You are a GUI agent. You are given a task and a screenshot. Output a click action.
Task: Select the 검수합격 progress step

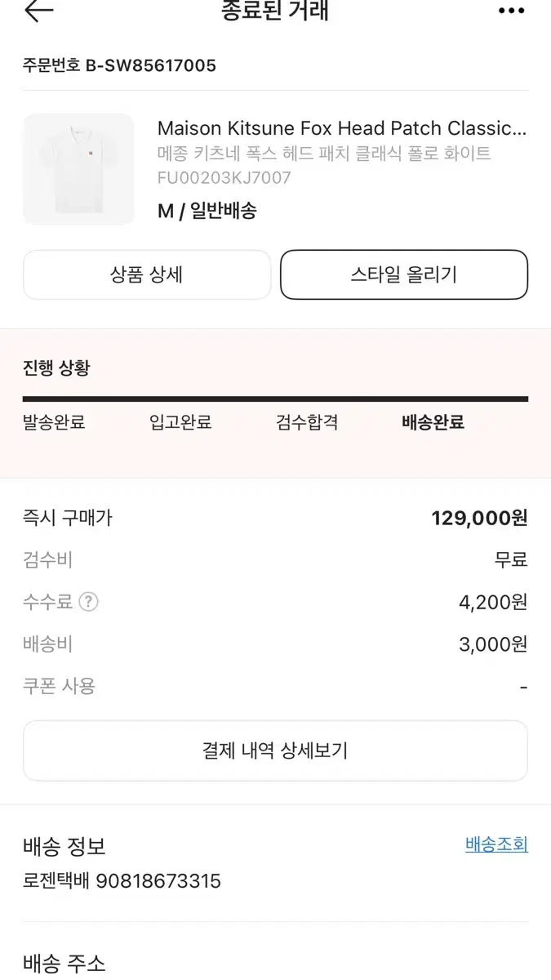pyautogui.click(x=307, y=422)
